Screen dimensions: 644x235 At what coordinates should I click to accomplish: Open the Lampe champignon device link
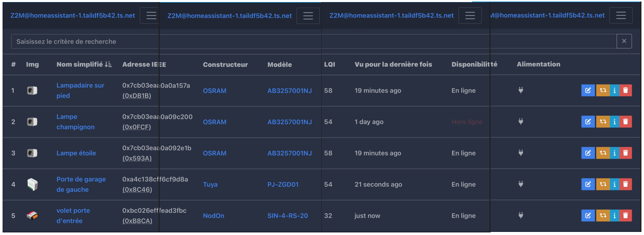click(75, 122)
